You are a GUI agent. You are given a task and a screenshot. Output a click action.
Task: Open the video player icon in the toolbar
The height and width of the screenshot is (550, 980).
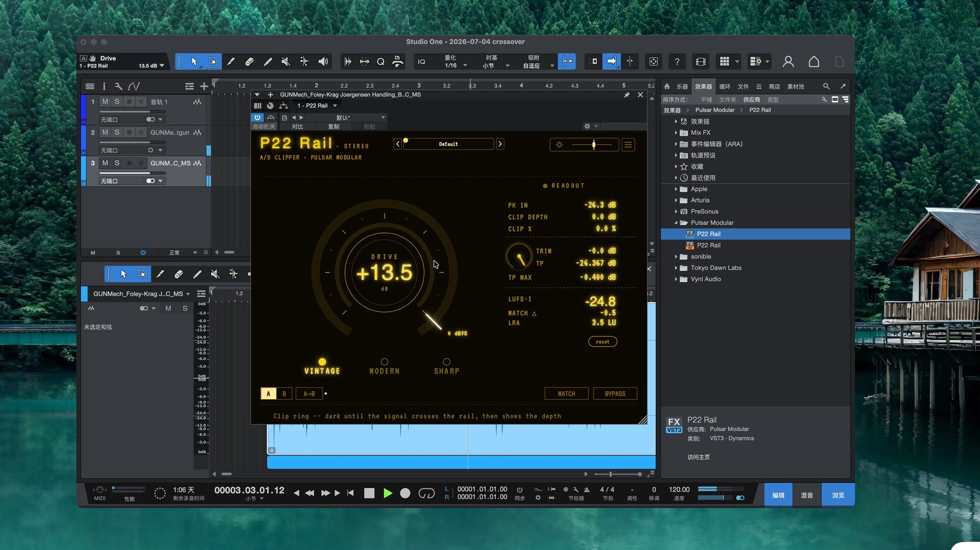(701, 62)
